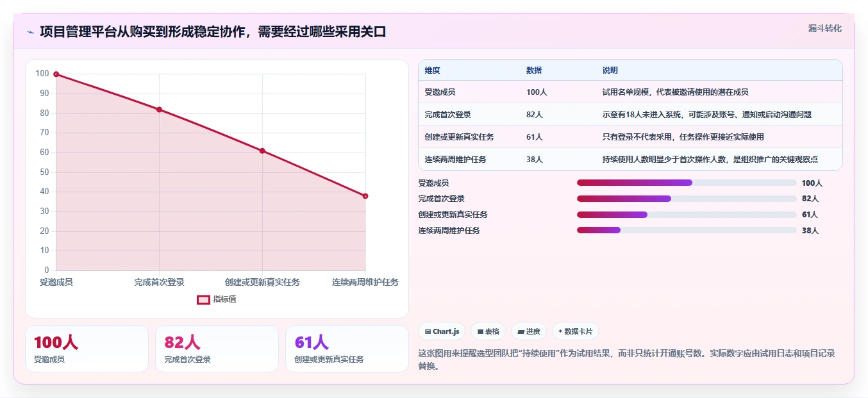
Task: Click the 完成首次登录 progress bar
Action: pyautogui.click(x=687, y=199)
